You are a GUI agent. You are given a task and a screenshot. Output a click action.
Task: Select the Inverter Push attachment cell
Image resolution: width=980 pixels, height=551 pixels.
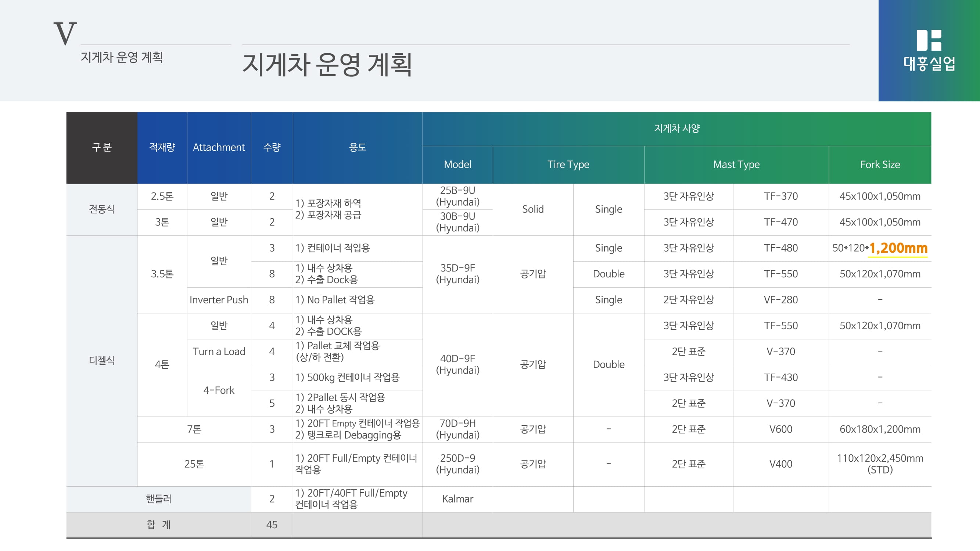[x=219, y=300]
